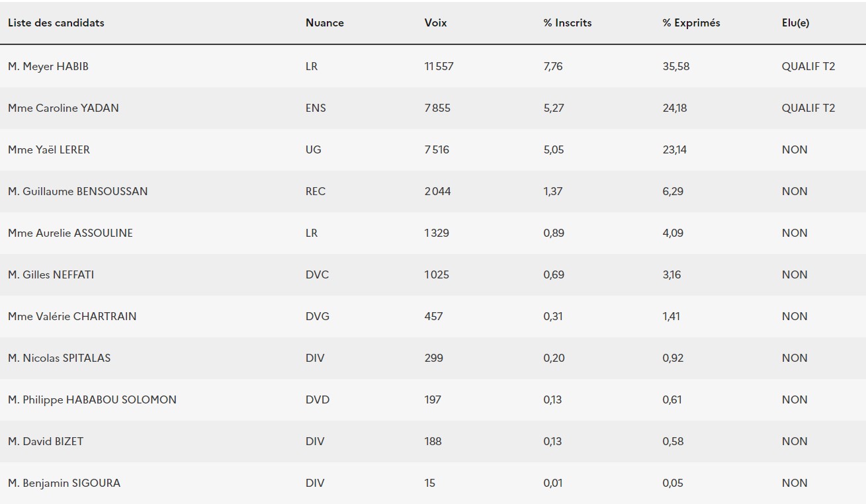Select the '% Inscrits' column header

click(568, 22)
